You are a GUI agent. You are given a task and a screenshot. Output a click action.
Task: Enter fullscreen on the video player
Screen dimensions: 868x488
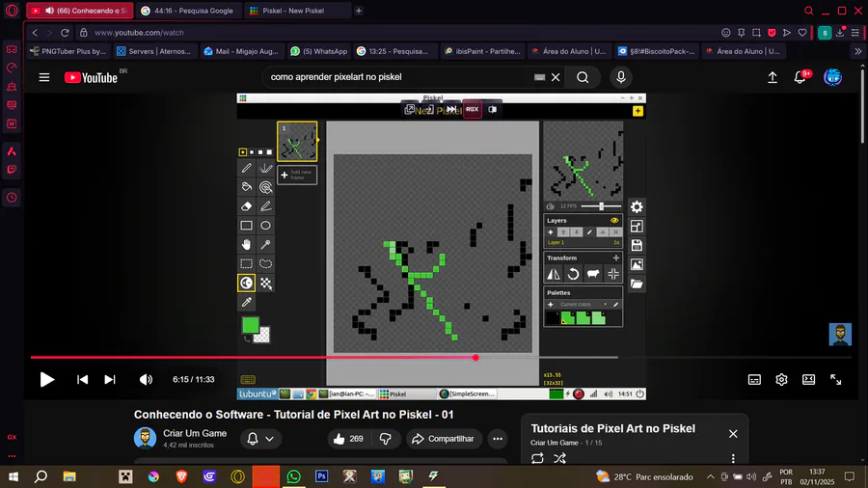835,380
